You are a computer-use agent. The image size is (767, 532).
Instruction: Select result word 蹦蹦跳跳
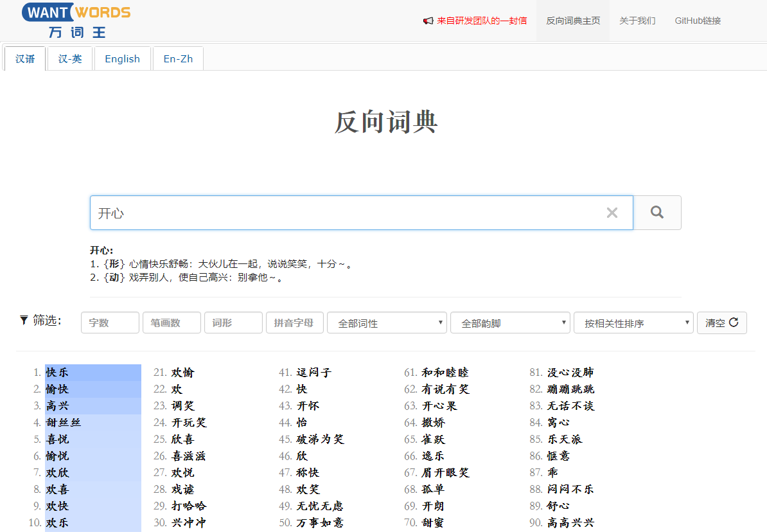click(x=571, y=389)
